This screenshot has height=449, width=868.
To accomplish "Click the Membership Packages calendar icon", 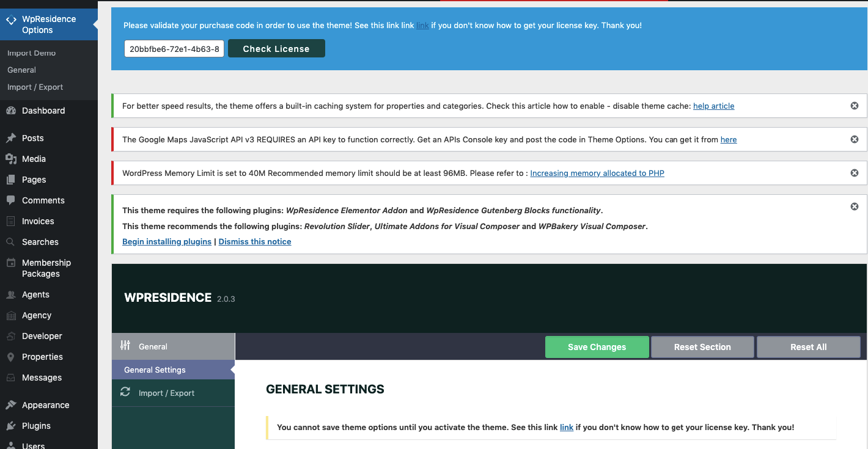I will (x=11, y=263).
